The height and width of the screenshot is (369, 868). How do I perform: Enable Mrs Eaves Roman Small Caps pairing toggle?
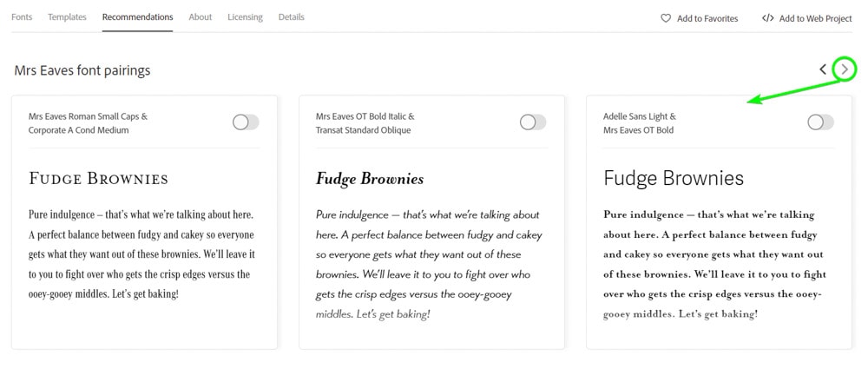[246, 122]
